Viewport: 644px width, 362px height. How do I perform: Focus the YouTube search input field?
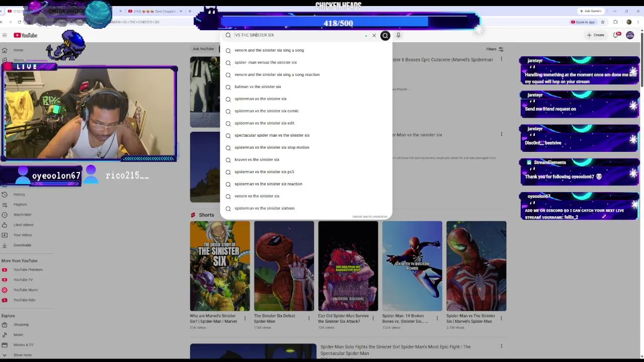point(299,35)
